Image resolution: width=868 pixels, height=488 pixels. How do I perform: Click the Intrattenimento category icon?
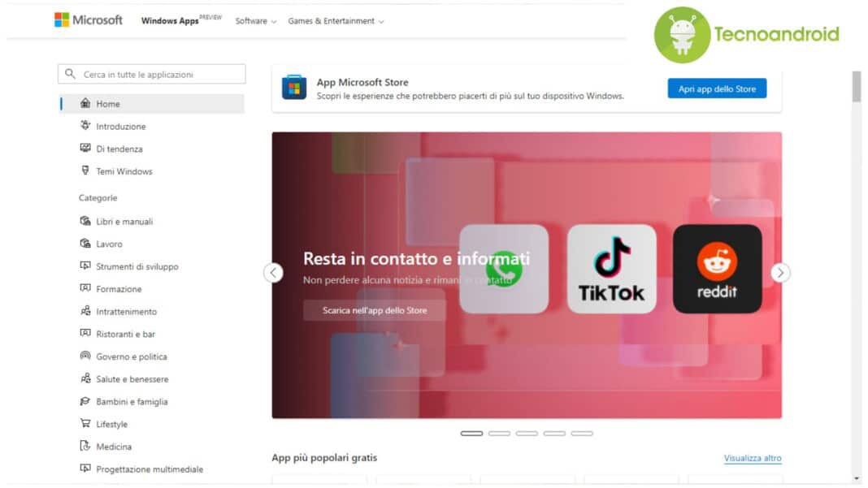(85, 311)
